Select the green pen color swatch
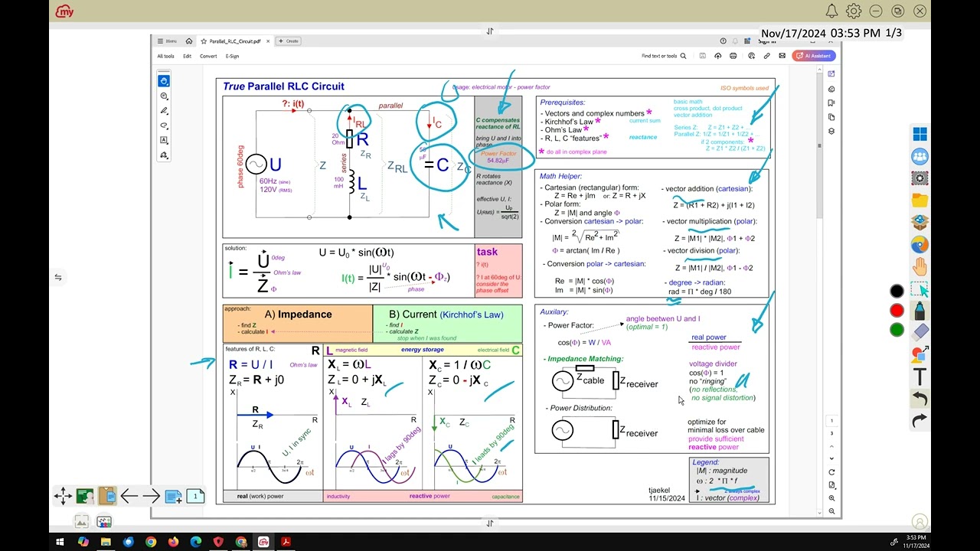980x551 pixels. (897, 330)
